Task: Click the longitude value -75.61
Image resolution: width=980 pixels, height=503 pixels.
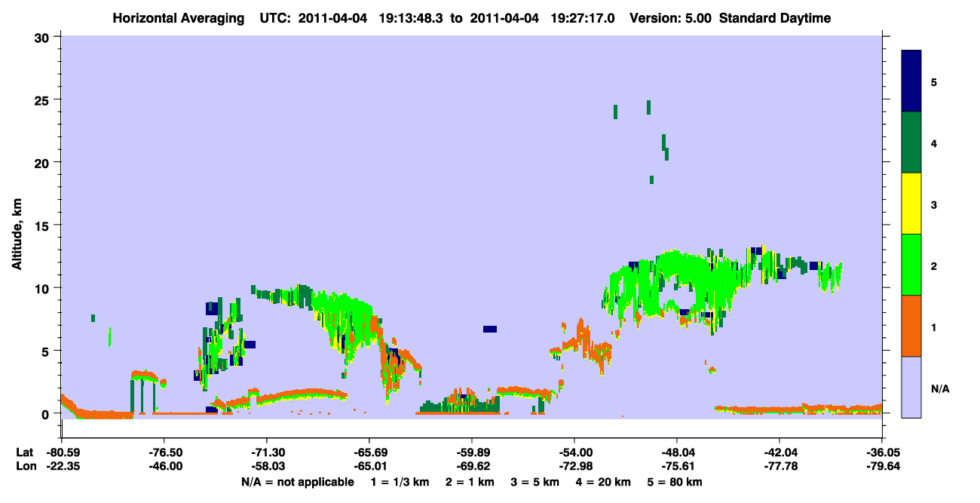Action: pyautogui.click(x=676, y=467)
